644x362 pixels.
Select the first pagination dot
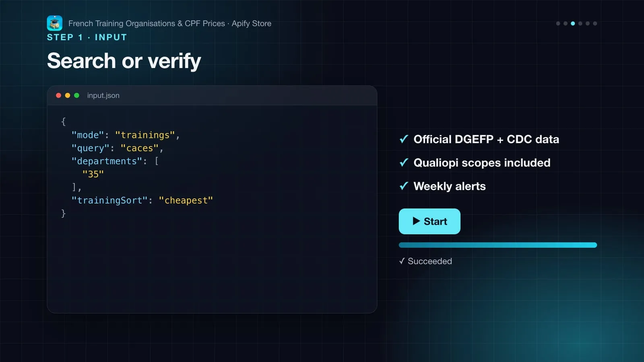(x=558, y=23)
